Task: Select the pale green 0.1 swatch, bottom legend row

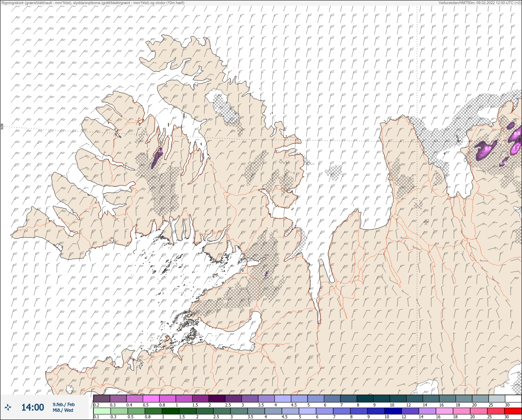Action: [x=102, y=411]
